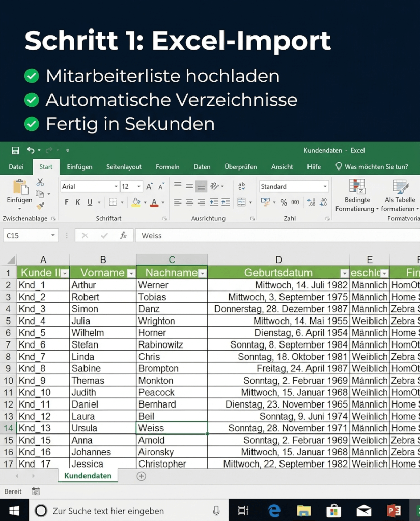The width and height of the screenshot is (420, 521).
Task: Add a new sheet with plus icon
Action: 142,476
